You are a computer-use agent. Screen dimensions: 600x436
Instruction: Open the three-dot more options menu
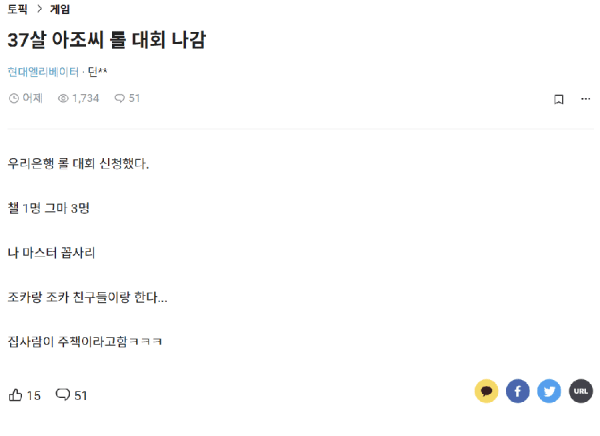point(585,99)
